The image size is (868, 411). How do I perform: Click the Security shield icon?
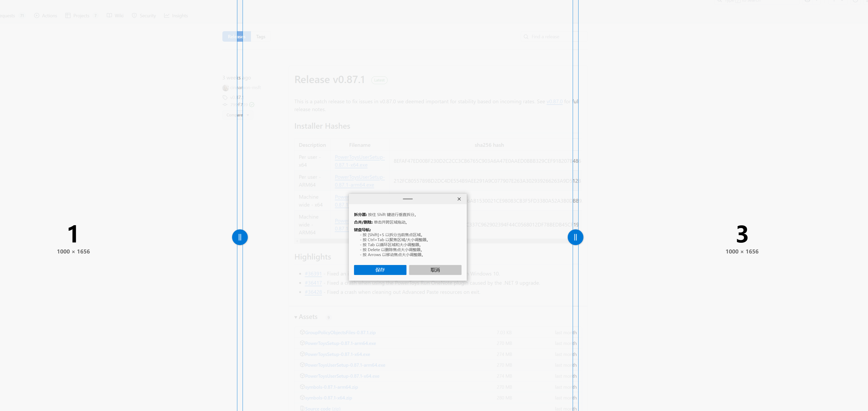click(x=134, y=15)
